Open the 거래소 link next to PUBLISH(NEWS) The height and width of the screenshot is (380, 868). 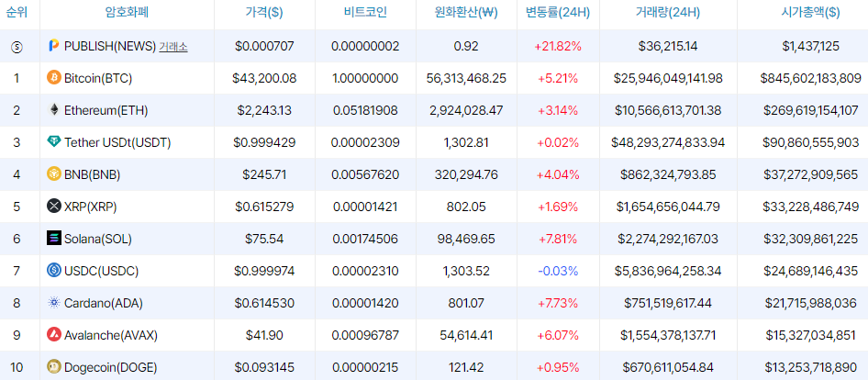173,47
